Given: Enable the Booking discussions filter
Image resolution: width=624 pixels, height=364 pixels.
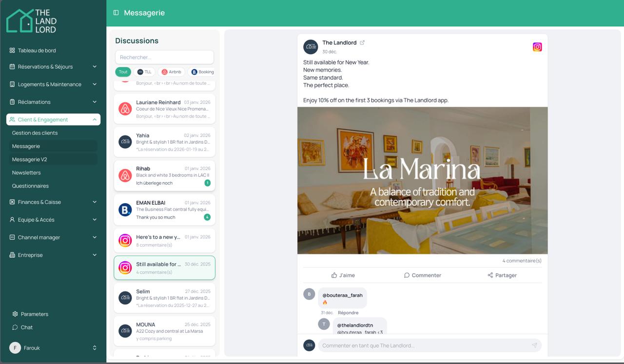Looking at the screenshot, I should (202, 72).
